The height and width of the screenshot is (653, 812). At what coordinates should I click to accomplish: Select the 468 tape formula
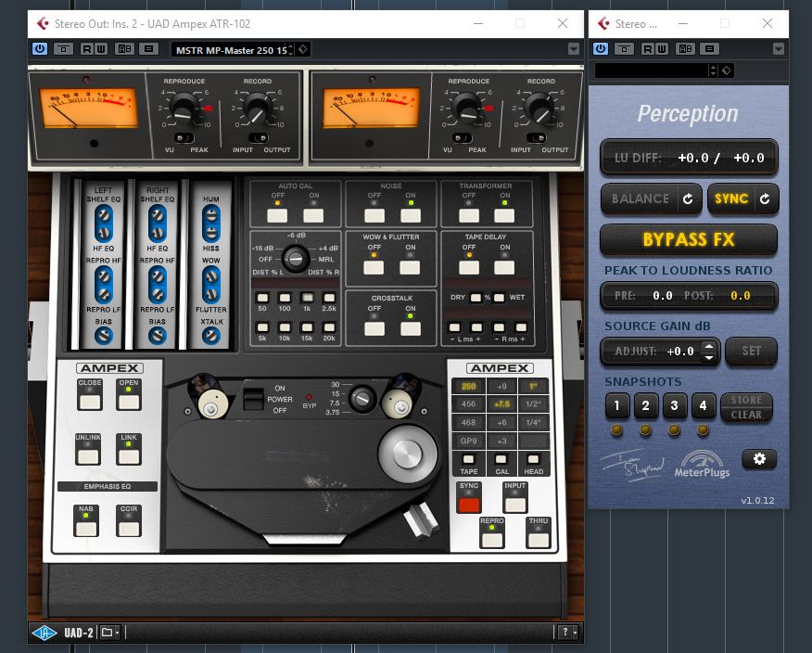(469, 422)
